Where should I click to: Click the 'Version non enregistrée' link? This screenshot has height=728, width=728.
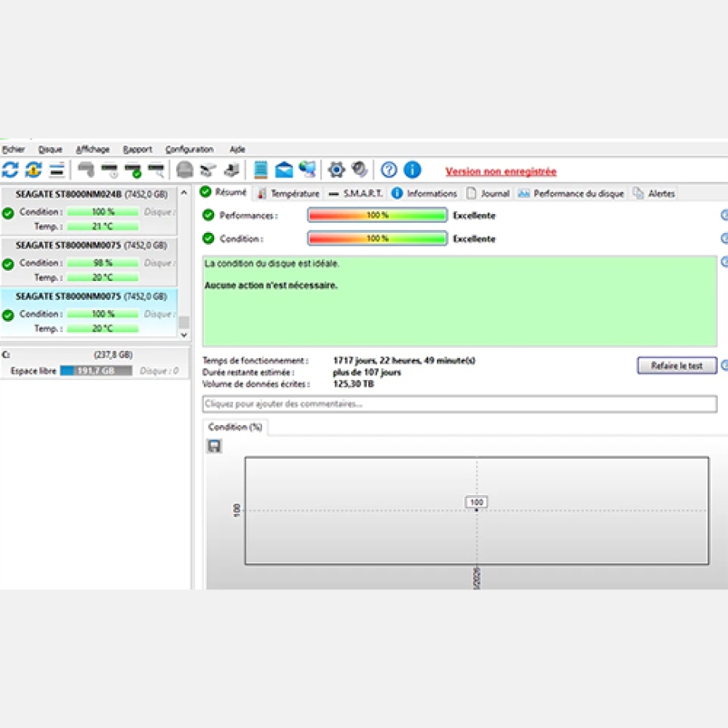501,172
